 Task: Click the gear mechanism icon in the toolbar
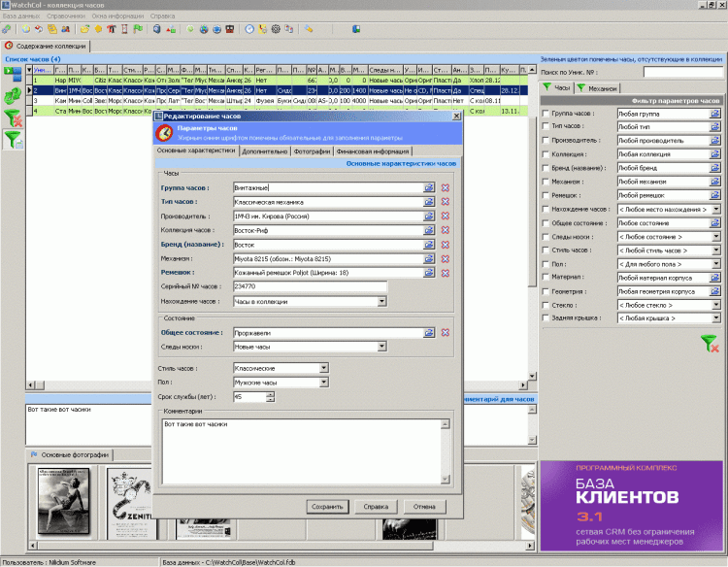click(x=276, y=29)
